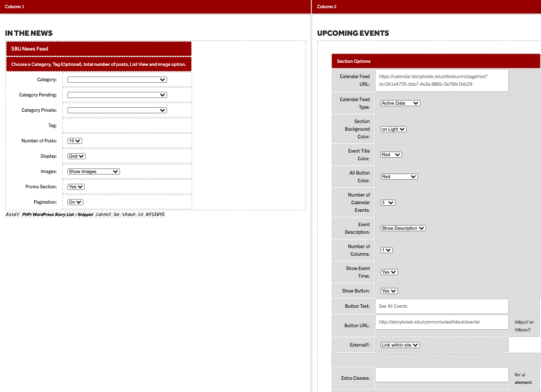The height and width of the screenshot is (392, 541).
Task: Click the Button Text input field
Action: [442, 306]
